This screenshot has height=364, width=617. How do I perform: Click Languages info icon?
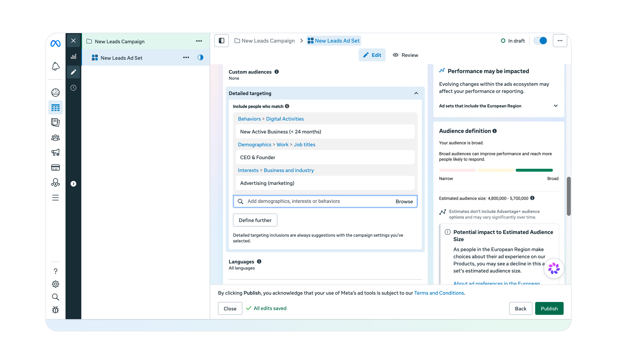pos(259,261)
